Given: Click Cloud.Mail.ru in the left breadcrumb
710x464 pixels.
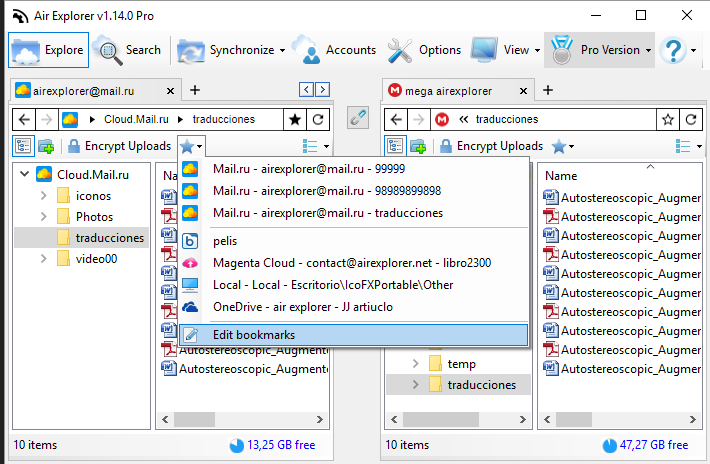Looking at the screenshot, I should tap(136, 119).
